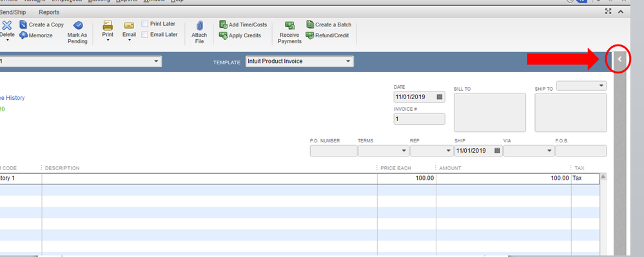
Task: Switch to the Reports tab
Action: (49, 12)
